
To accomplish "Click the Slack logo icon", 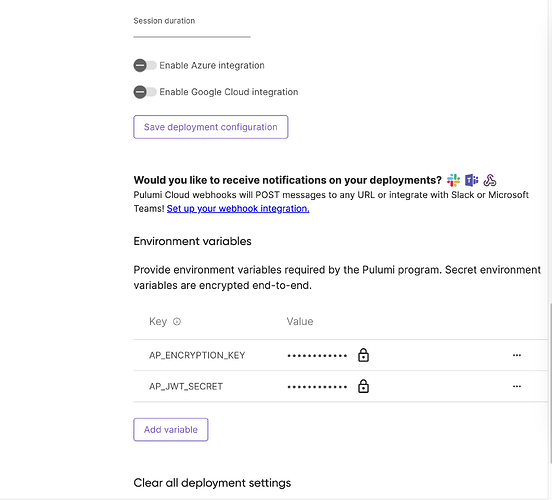I will click(x=453, y=180).
